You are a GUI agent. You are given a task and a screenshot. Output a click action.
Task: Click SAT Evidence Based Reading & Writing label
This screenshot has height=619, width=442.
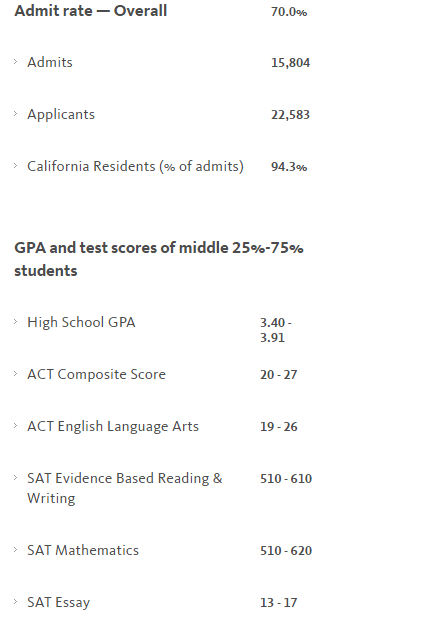click(125, 488)
